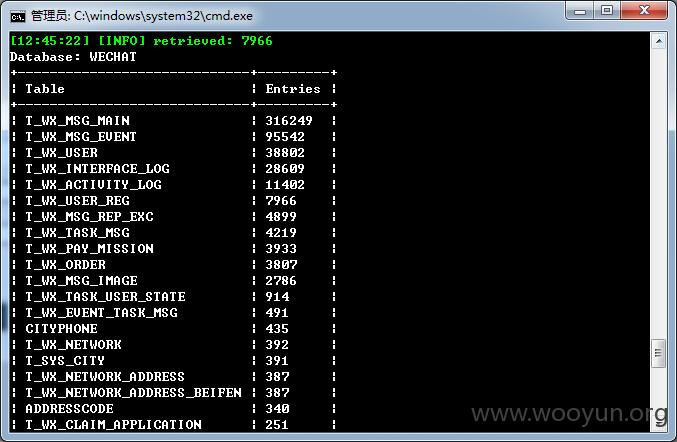Viewport: 677px width, 442px height.
Task: Click the T_WX_TASK_MSG table name
Action: 77,233
